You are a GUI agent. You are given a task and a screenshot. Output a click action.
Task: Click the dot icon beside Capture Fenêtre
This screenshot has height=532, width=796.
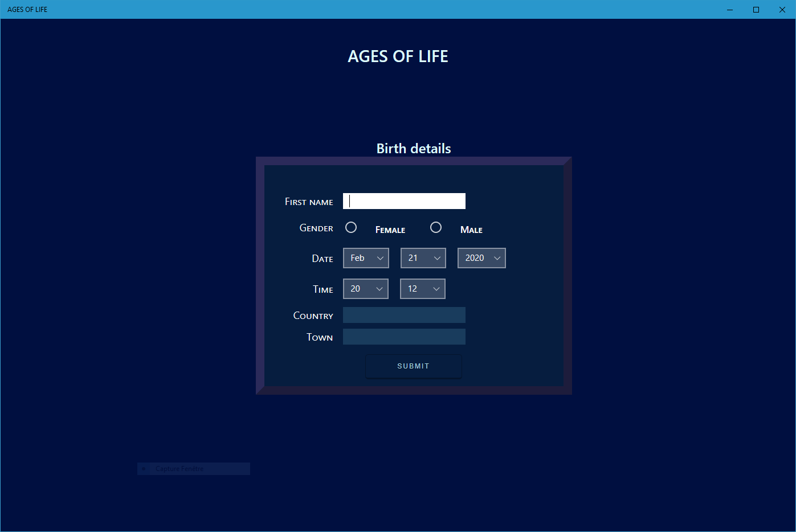tap(145, 468)
